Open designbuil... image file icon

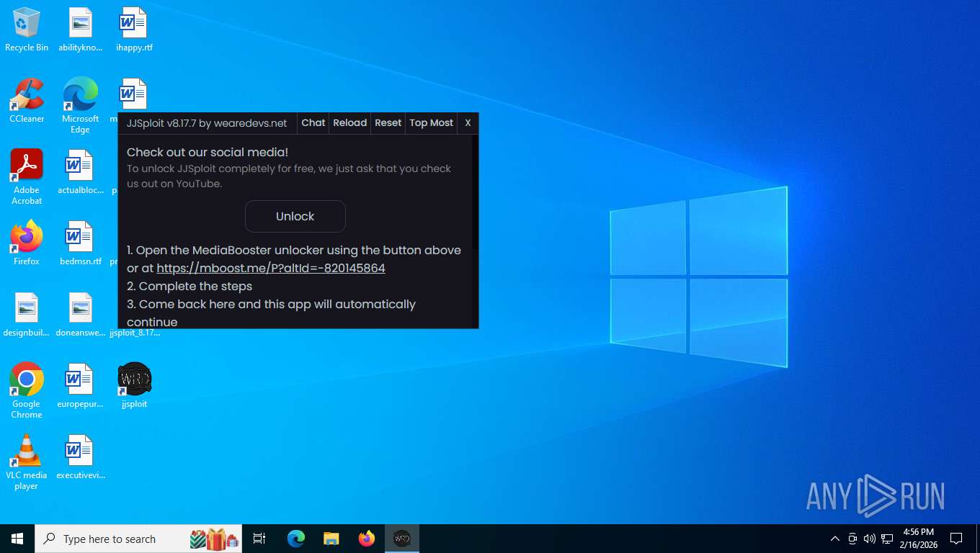[27, 315]
